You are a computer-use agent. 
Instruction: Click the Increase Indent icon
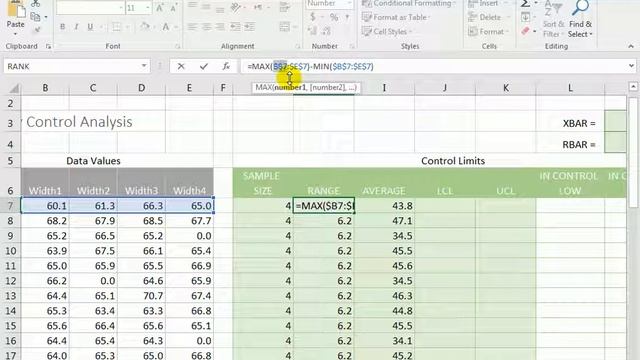(249, 27)
